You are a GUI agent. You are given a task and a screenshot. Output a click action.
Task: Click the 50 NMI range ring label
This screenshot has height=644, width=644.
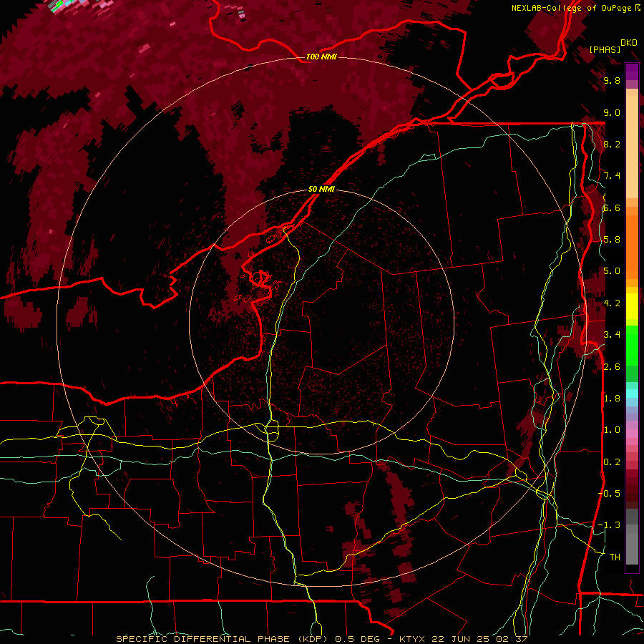point(321,189)
